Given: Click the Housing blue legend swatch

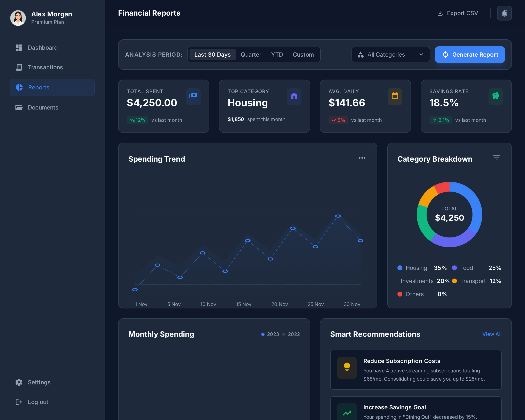Looking at the screenshot, I should [x=399, y=268].
